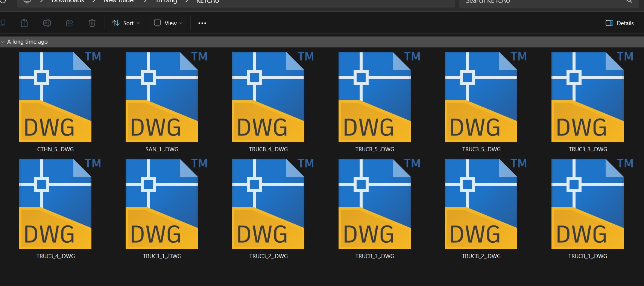Screen dimensions: 644x286
Task: Select the CTHN_5_.DWG file icon
Action: coord(55,97)
